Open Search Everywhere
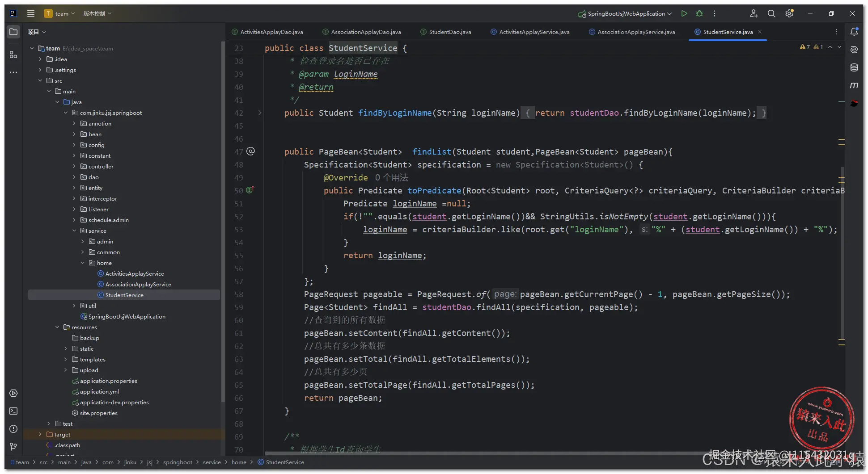Screen dimensions: 868x474 (771, 13)
